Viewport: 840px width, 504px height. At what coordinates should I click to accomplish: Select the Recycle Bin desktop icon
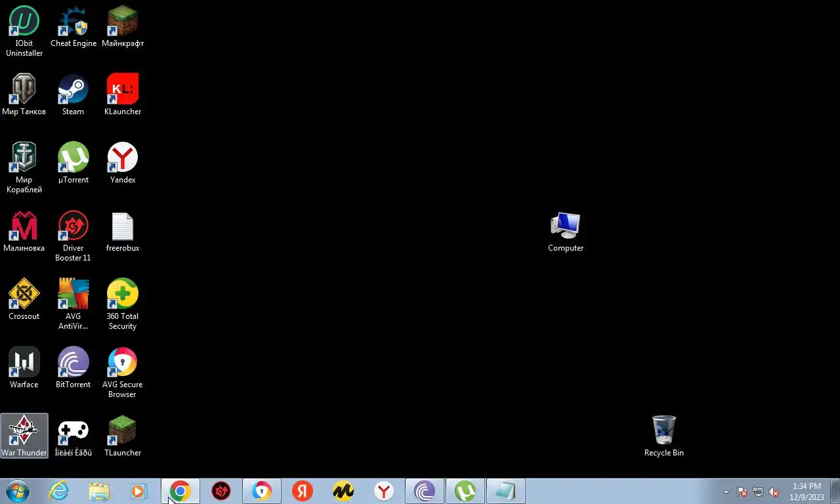pyautogui.click(x=664, y=436)
